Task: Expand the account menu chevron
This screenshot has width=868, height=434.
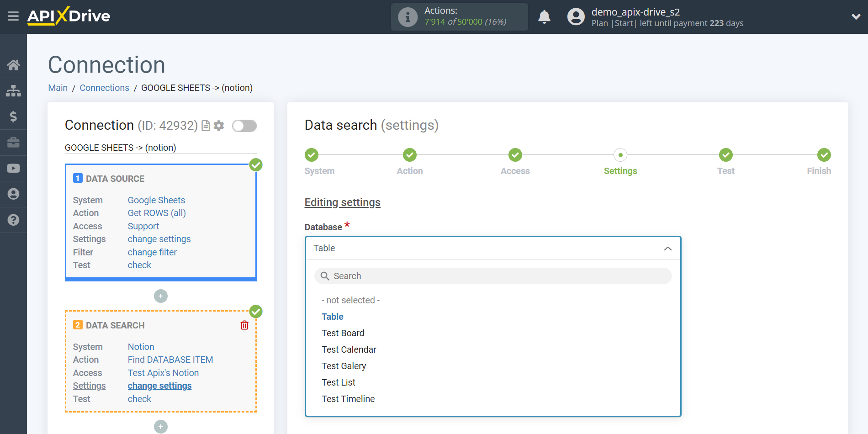Action: point(856,17)
